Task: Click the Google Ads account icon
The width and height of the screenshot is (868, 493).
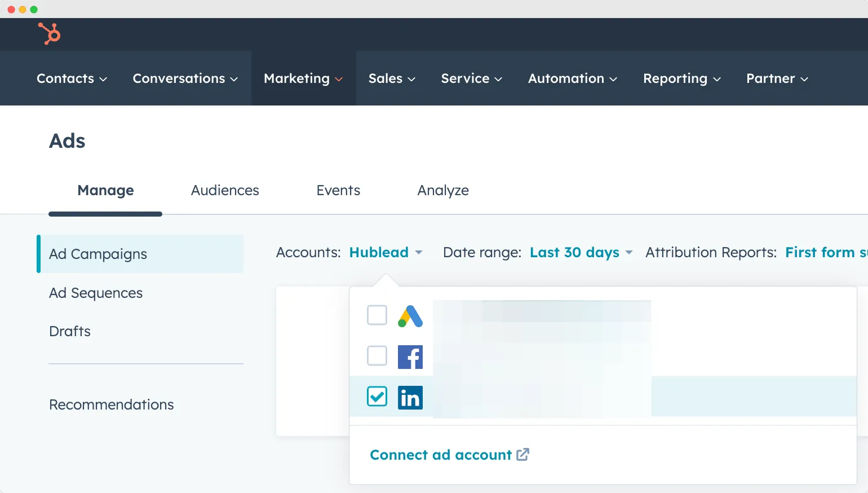Action: 410,316
